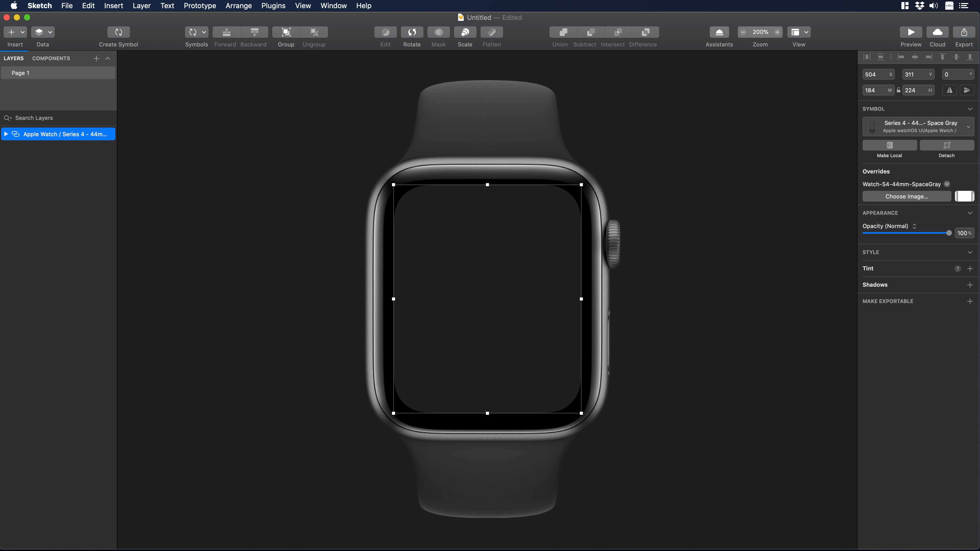The image size is (980, 551).
Task: Expand the Style section chevron
Action: [x=969, y=252]
